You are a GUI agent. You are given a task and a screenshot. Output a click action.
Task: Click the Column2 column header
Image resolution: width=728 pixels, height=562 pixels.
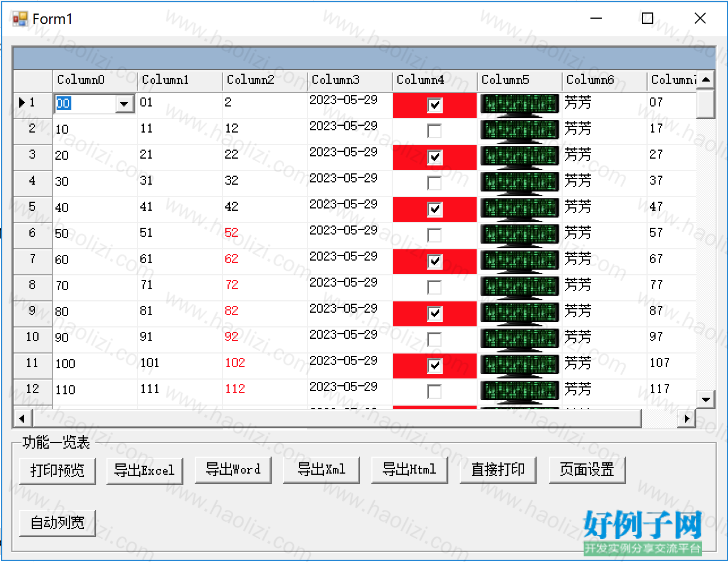coord(265,80)
